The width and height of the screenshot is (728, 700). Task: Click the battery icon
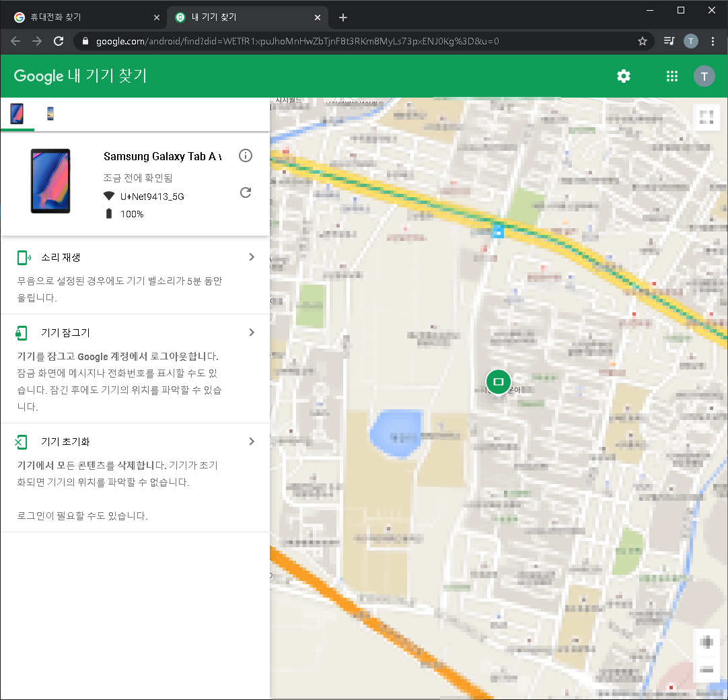[x=108, y=213]
